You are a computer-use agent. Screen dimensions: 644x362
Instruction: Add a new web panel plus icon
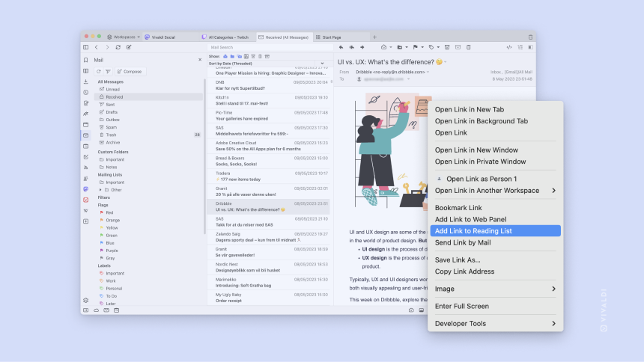point(86,221)
